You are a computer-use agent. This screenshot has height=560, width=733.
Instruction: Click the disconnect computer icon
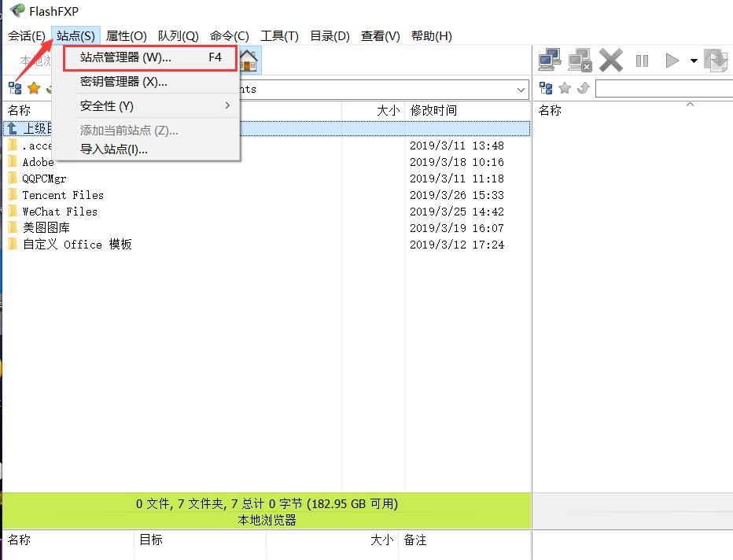[x=580, y=60]
